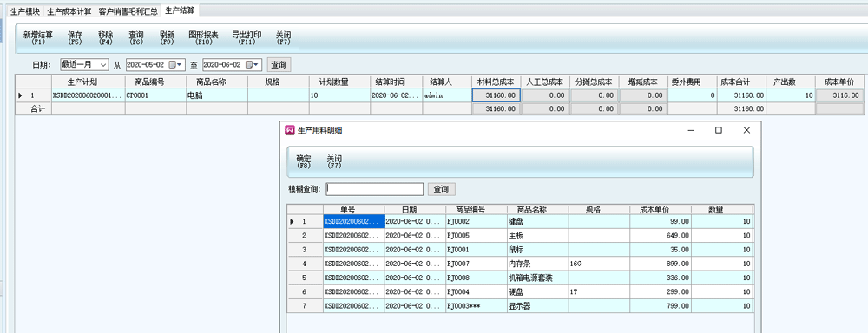Select the 电脑 product name cell
The image size is (868, 333).
point(217,95)
